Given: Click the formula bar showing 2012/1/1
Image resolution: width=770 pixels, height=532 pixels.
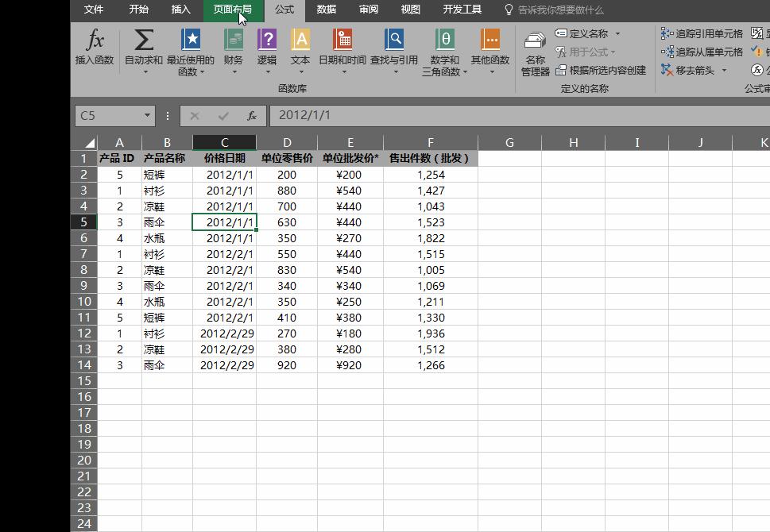Looking at the screenshot, I should pos(520,115).
